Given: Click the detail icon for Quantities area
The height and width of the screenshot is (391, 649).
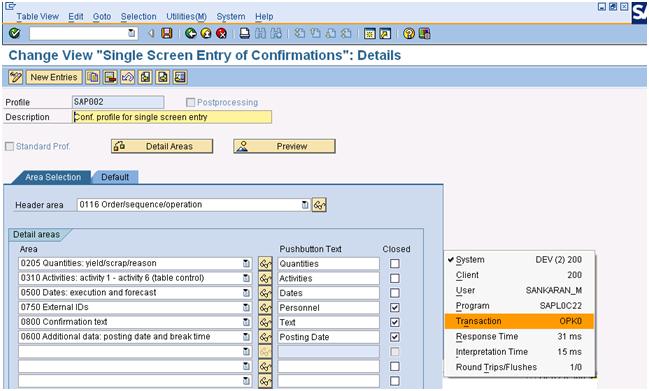Looking at the screenshot, I should (x=265, y=264).
